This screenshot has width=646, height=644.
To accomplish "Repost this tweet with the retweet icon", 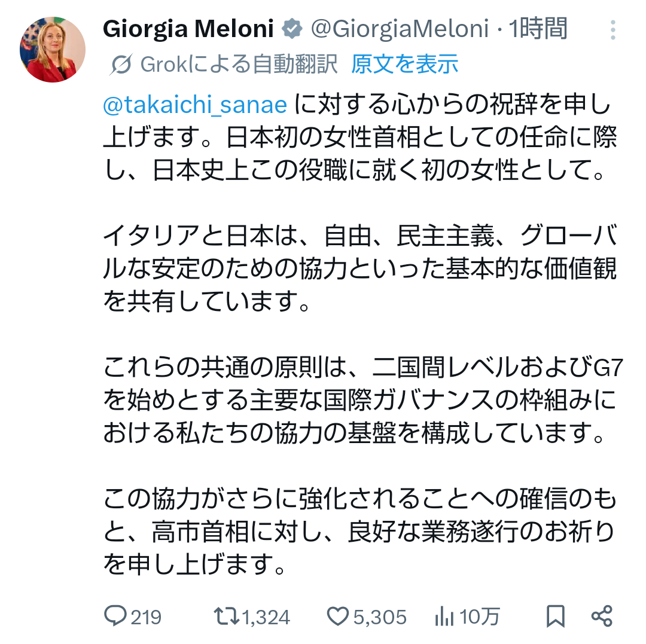I will click(227, 616).
